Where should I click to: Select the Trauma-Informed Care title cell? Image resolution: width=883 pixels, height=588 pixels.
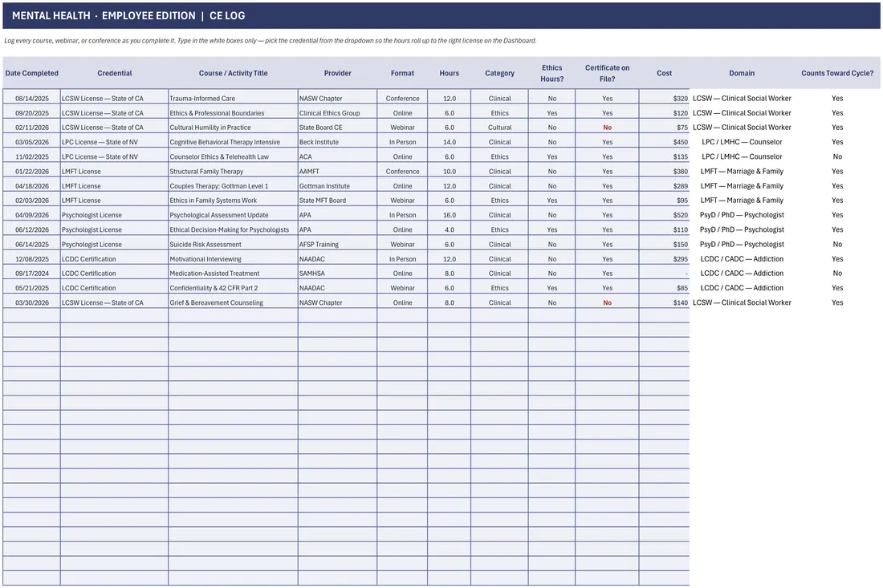(x=233, y=98)
